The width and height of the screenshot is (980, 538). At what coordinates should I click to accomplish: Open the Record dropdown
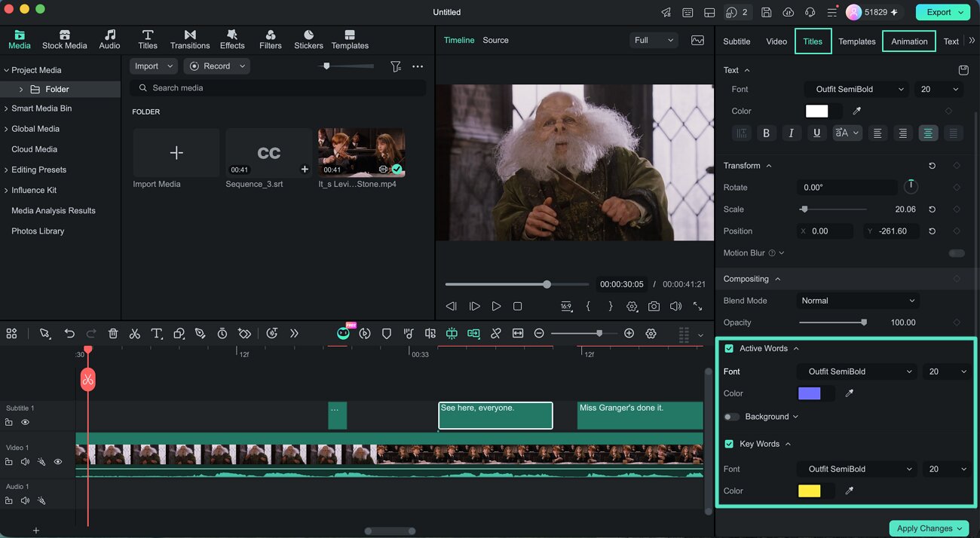(x=217, y=66)
